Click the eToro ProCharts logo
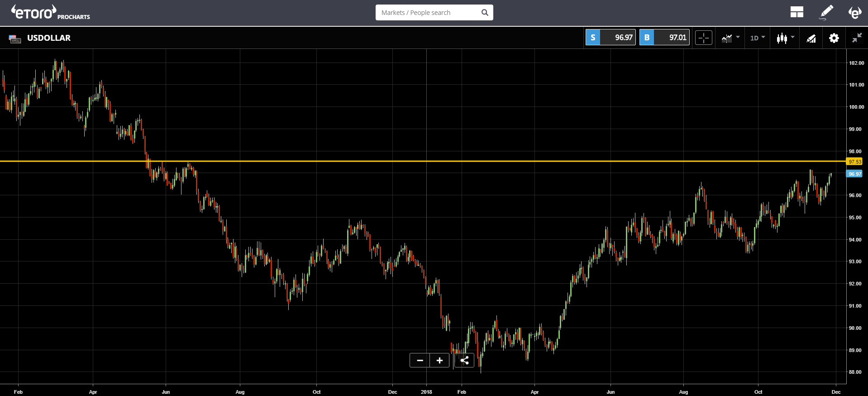 coord(50,12)
